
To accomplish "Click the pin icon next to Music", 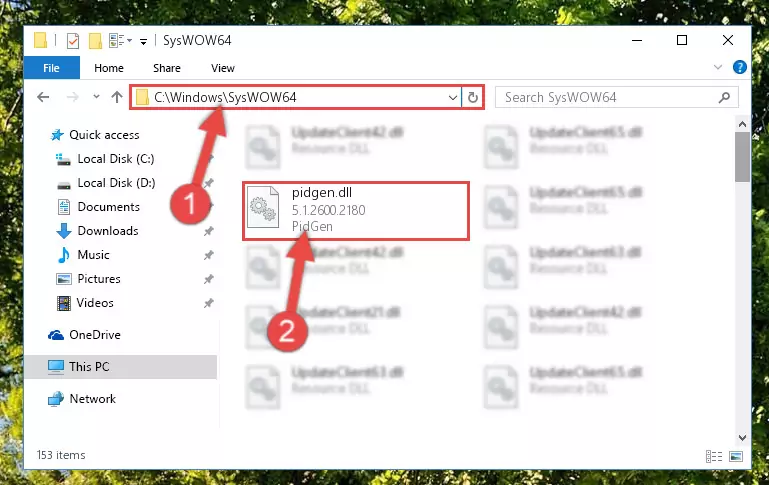I will point(208,255).
